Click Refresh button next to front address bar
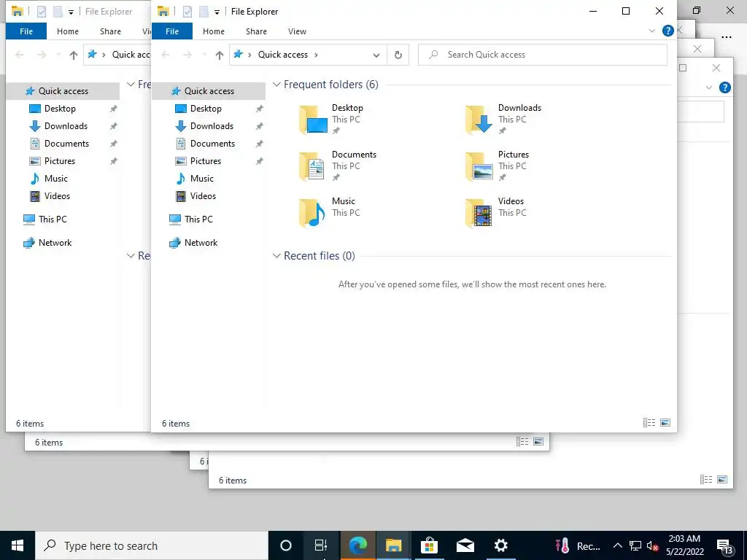Image resolution: width=747 pixels, height=560 pixels. click(398, 55)
